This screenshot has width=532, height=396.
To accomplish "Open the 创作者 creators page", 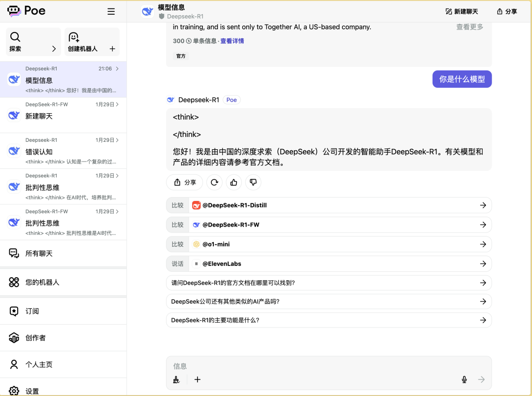I will coord(64,338).
